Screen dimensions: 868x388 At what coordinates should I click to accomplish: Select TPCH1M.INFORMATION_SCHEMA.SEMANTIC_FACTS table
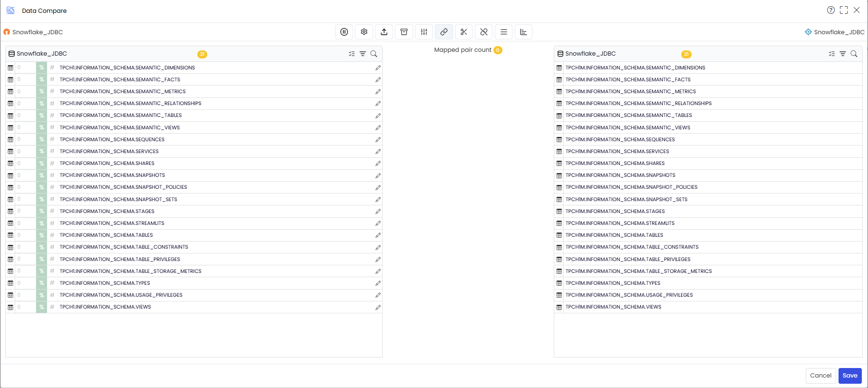pos(628,79)
